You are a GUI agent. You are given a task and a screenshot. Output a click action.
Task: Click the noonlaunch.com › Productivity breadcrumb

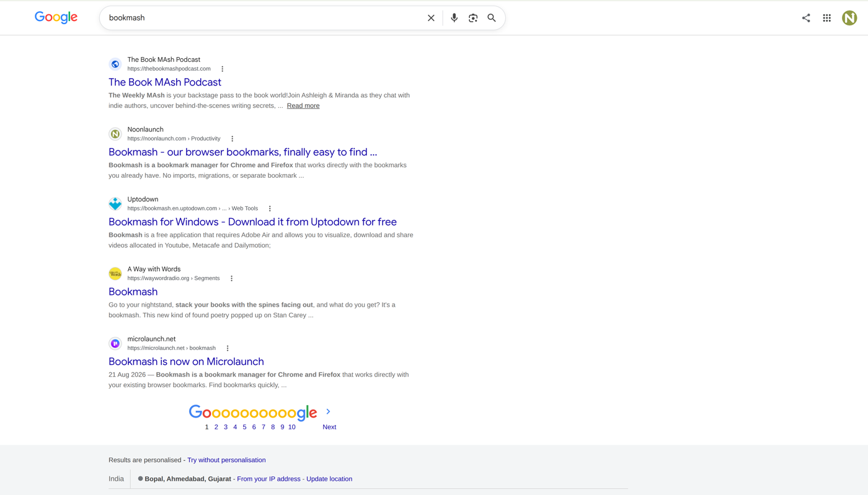click(x=174, y=139)
